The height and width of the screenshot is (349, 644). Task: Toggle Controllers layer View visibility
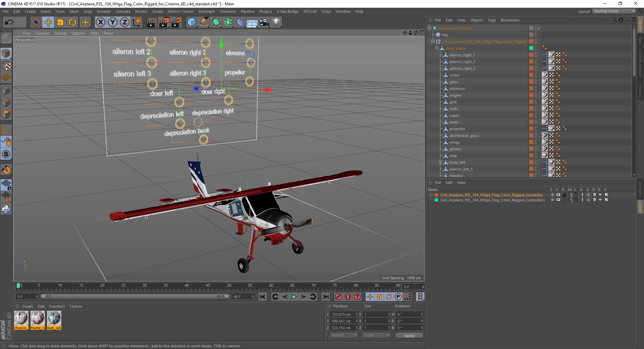click(558, 200)
